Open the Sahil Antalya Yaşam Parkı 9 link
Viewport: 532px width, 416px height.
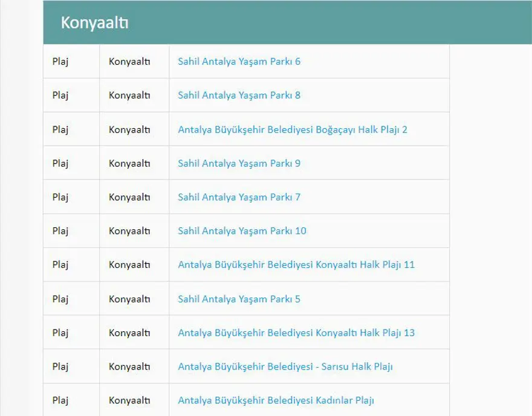point(239,163)
